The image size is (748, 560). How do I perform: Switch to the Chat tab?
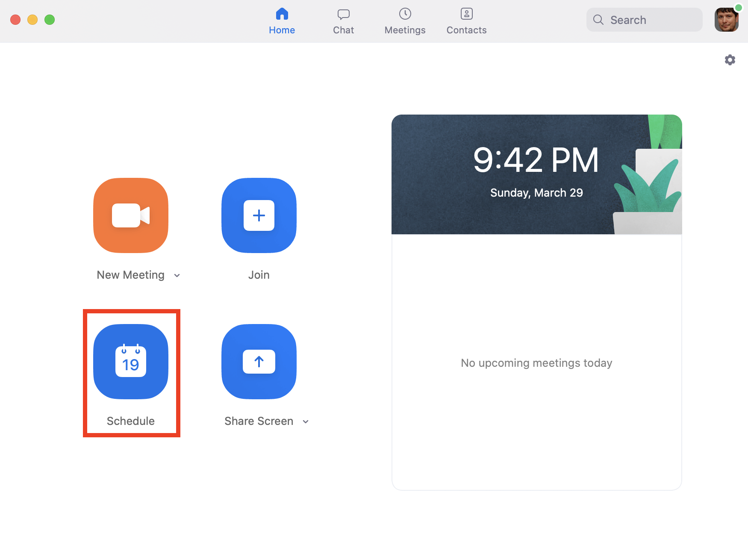coord(344,21)
